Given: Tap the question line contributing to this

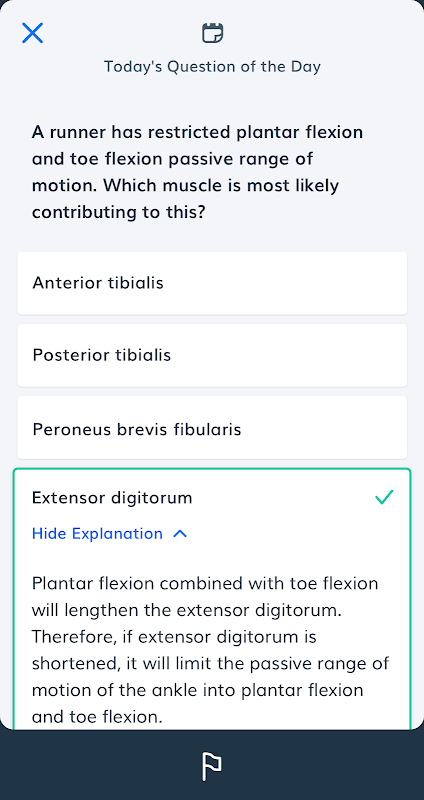Looking at the screenshot, I should [118, 212].
